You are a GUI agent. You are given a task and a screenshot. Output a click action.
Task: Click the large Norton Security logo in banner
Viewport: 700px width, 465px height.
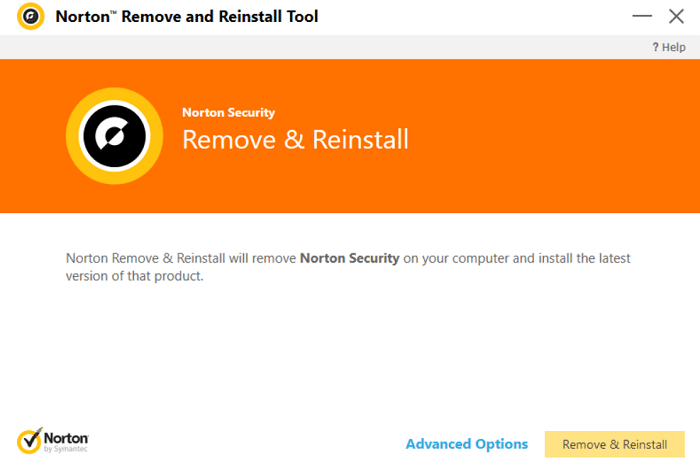[114, 136]
